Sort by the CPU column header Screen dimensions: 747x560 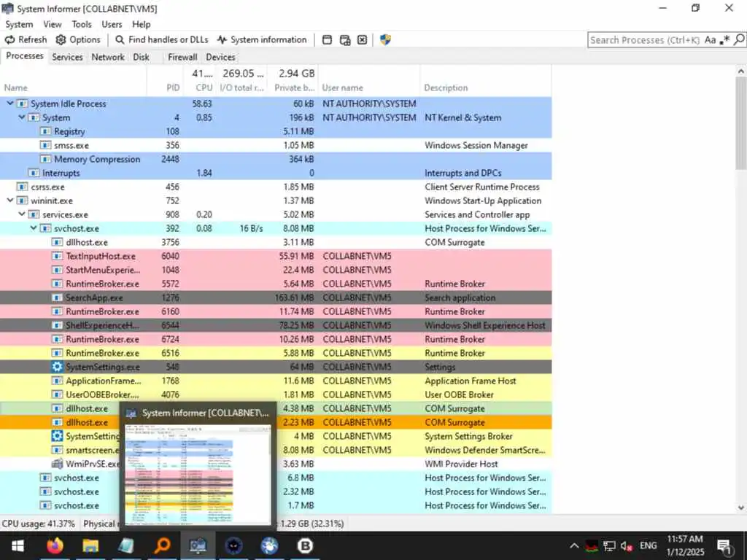200,87
